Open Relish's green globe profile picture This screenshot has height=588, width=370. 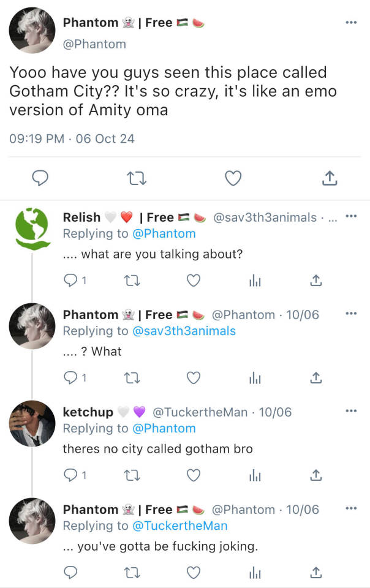click(x=32, y=228)
